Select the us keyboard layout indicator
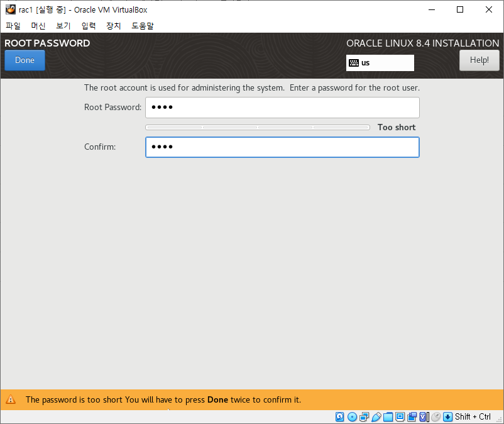 pyautogui.click(x=380, y=63)
